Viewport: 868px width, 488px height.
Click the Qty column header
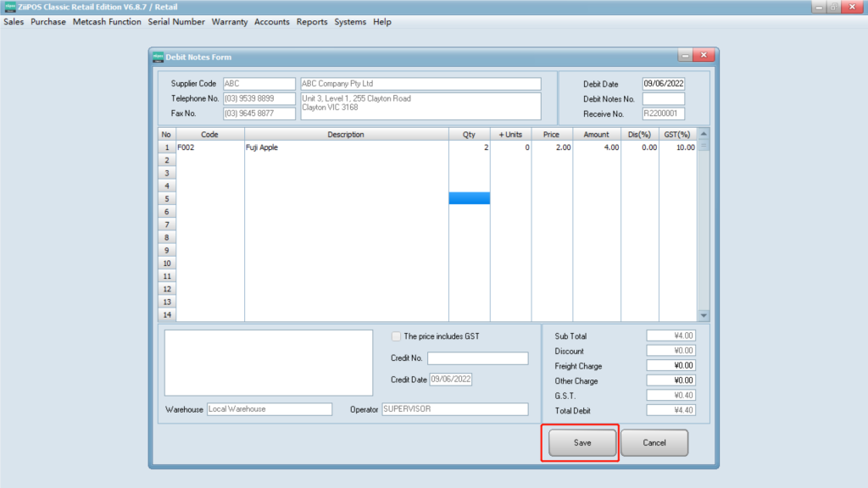(x=469, y=135)
